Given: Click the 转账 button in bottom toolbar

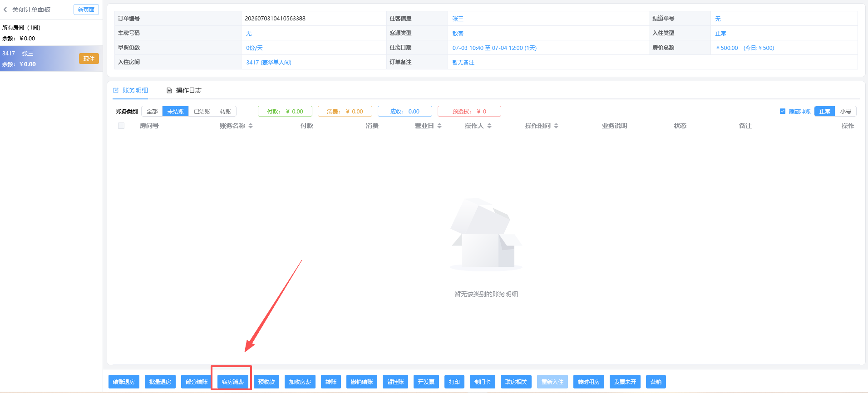Looking at the screenshot, I should tap(331, 382).
